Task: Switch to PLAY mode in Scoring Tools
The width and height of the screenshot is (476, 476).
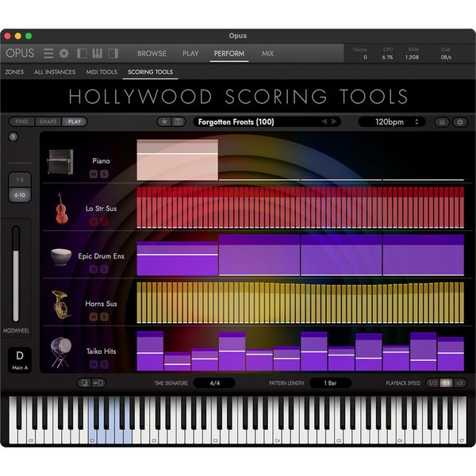Action: tap(75, 121)
